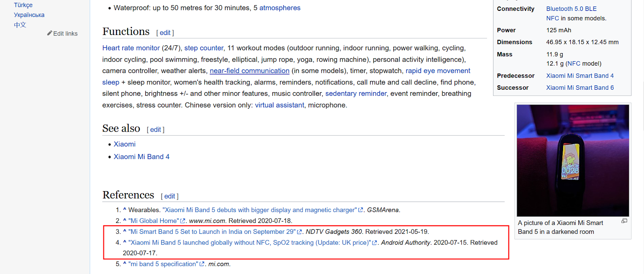This screenshot has height=274, width=644.
Task: Switch to the Українська language version
Action: (29, 15)
